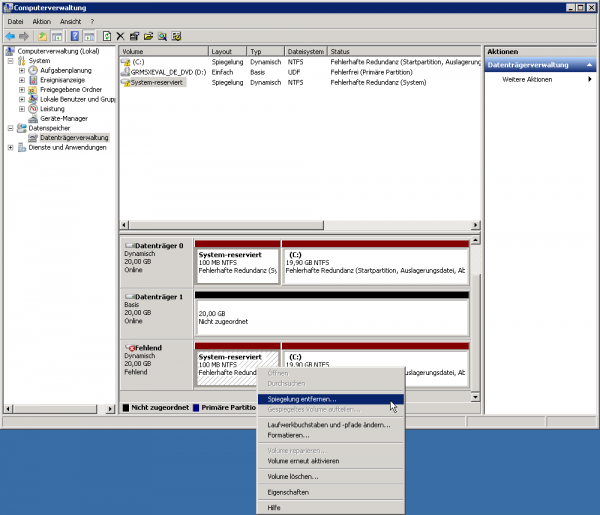Click the Properties toolbar icon

pyautogui.click(x=133, y=36)
